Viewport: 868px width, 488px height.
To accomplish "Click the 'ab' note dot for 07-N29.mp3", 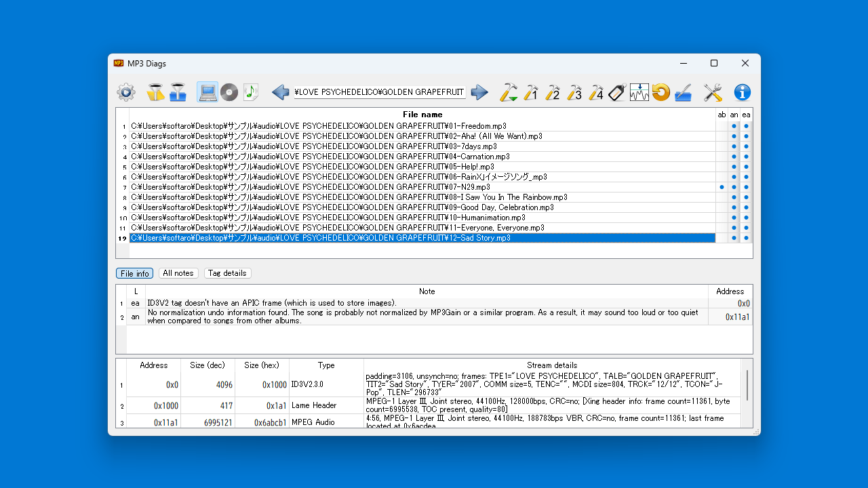I will 722,187.
